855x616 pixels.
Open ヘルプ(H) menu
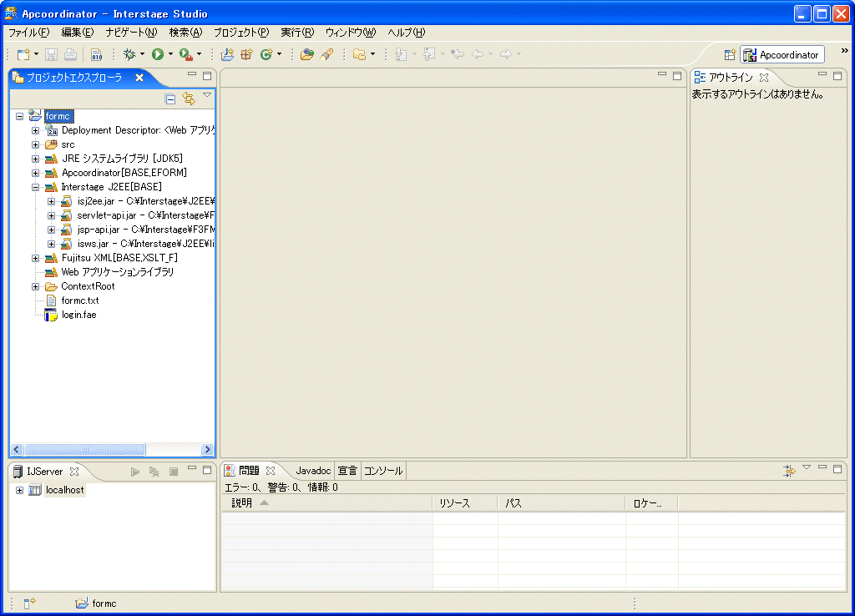pyautogui.click(x=407, y=33)
